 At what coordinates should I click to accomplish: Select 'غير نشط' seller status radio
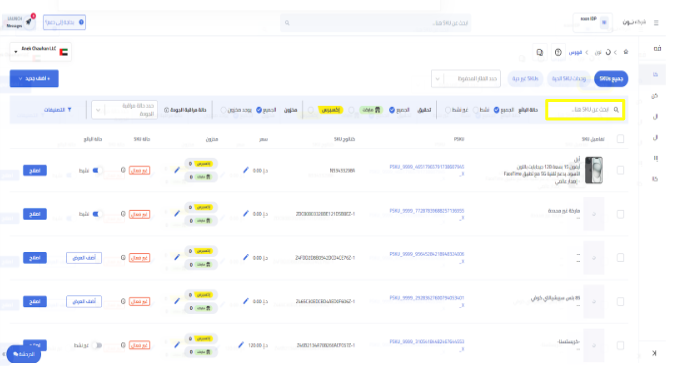448,110
